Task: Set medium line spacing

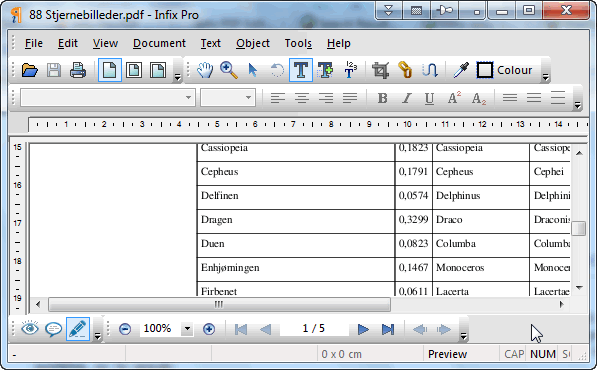Action: pyautogui.click(x=534, y=98)
